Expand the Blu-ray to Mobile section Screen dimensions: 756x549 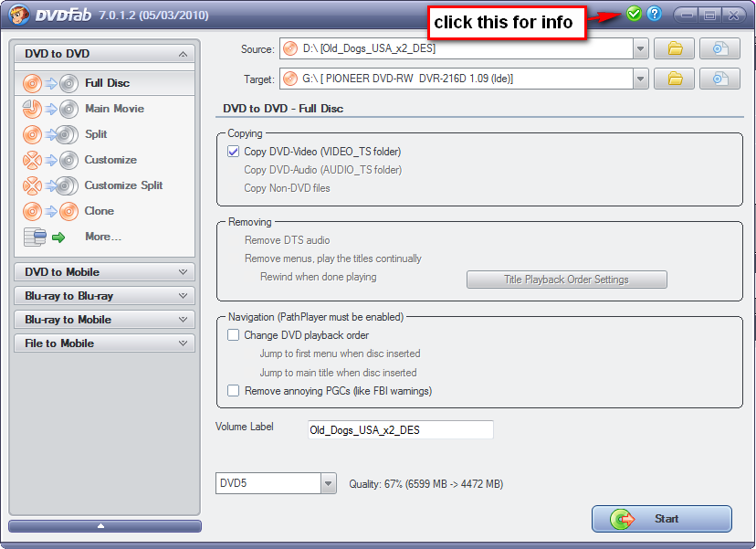(x=105, y=320)
